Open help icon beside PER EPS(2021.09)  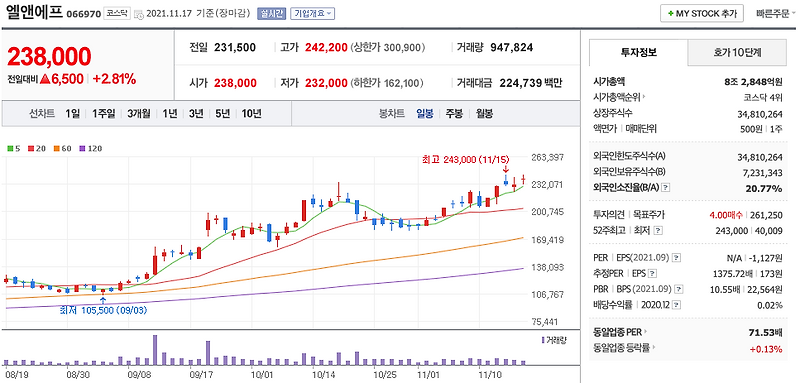677,257
